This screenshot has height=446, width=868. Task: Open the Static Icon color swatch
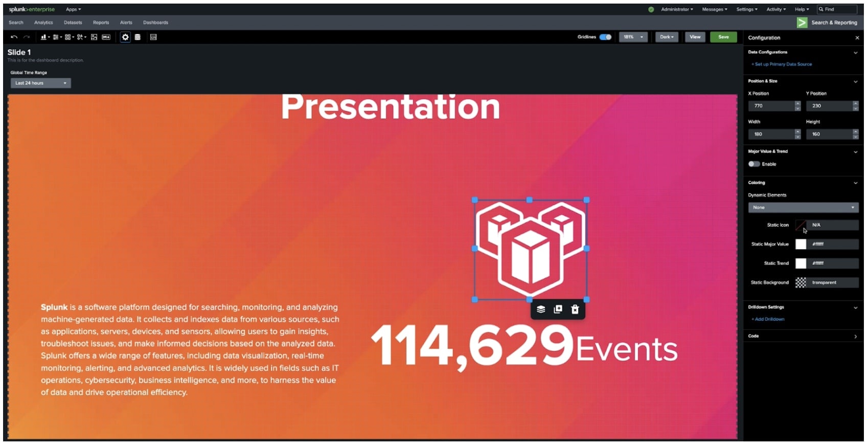pyautogui.click(x=801, y=225)
